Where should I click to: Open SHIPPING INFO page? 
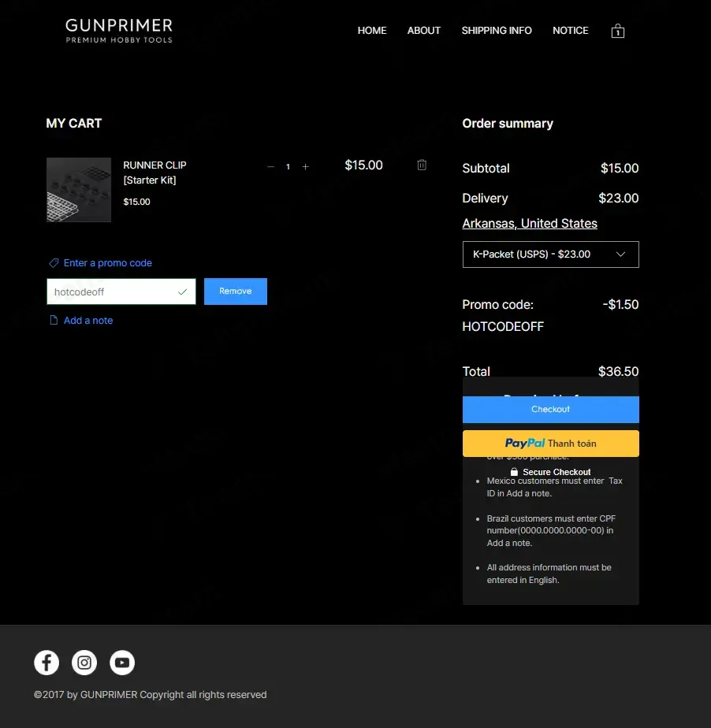pyautogui.click(x=497, y=31)
